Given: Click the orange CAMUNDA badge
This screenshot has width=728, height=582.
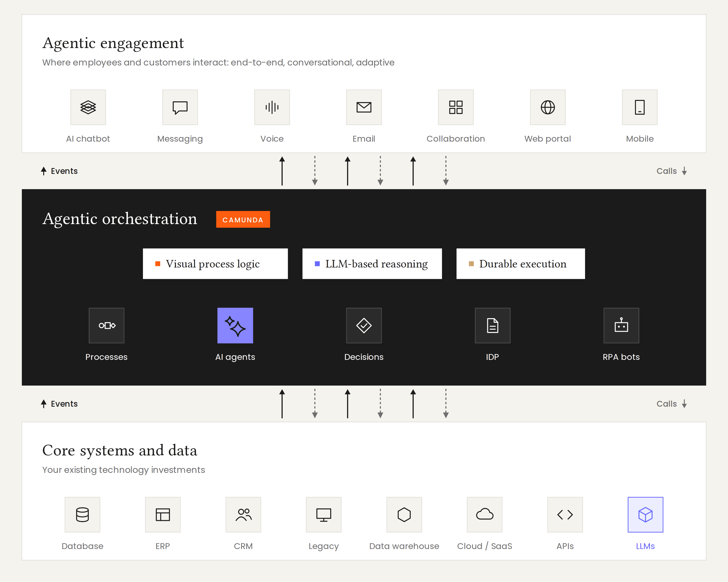Looking at the screenshot, I should click(243, 219).
